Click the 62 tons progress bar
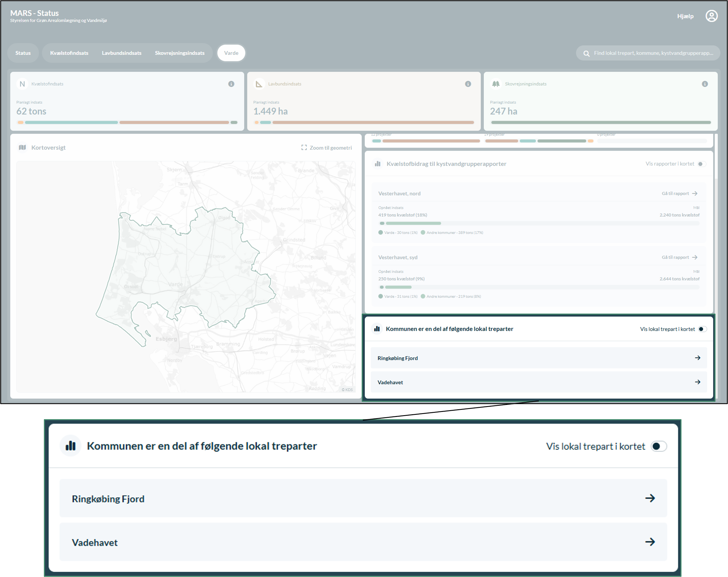Viewport: 728px width, 577px height. (x=127, y=122)
